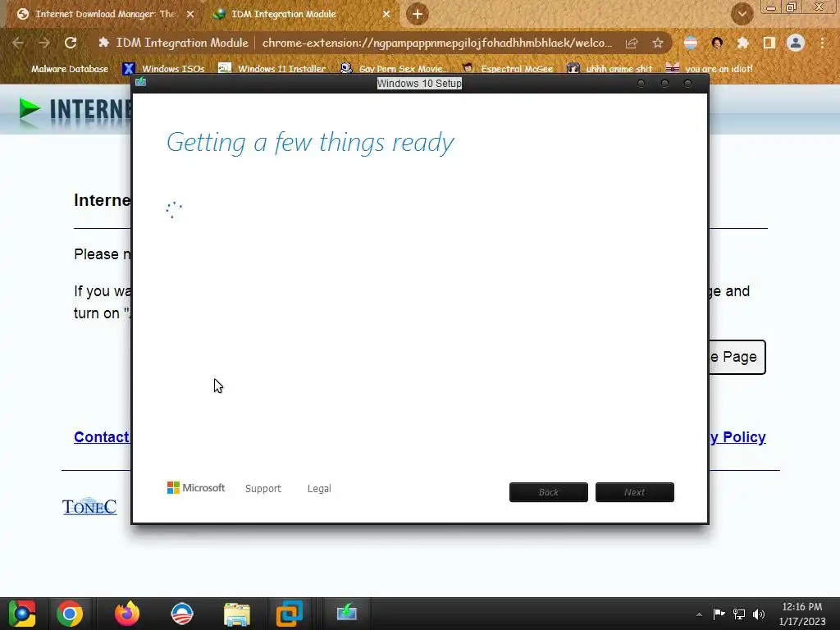Open the Extensions puzzle icon
The height and width of the screenshot is (630, 840).
pos(743,43)
